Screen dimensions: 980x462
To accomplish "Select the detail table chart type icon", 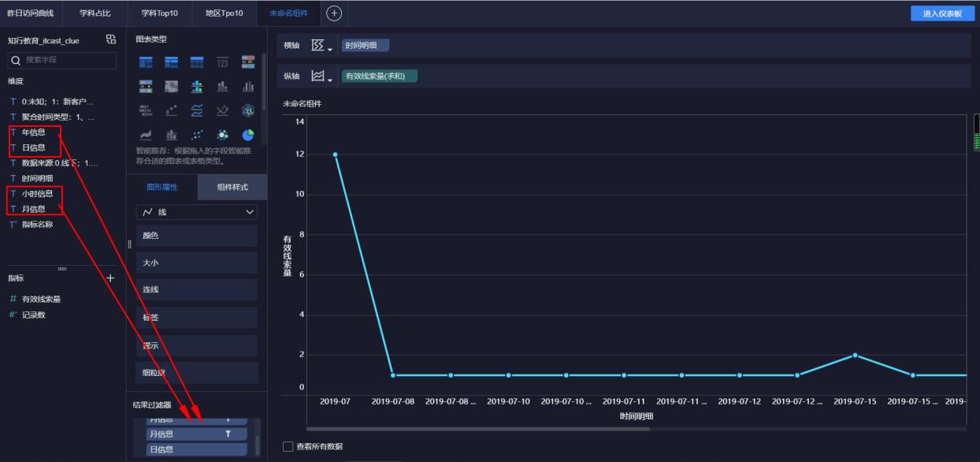I will (x=197, y=62).
